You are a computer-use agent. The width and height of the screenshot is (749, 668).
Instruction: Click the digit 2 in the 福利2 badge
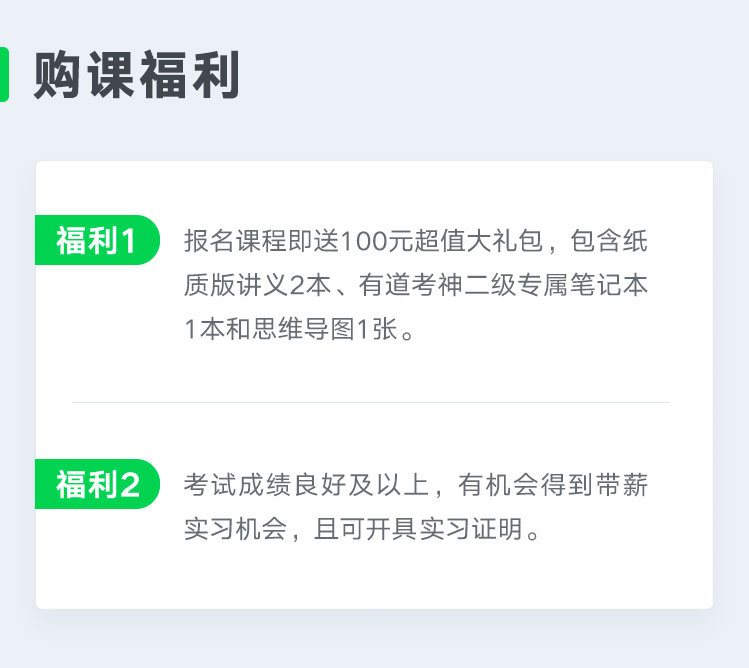130,484
